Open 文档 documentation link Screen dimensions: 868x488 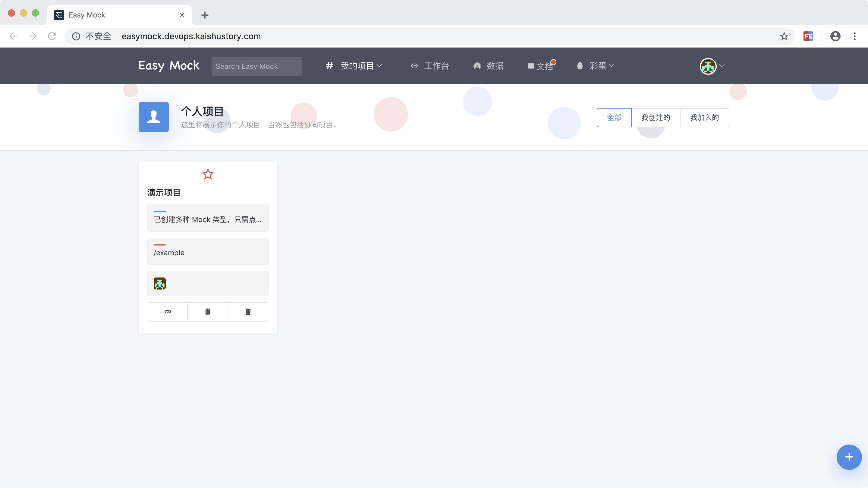tap(540, 66)
